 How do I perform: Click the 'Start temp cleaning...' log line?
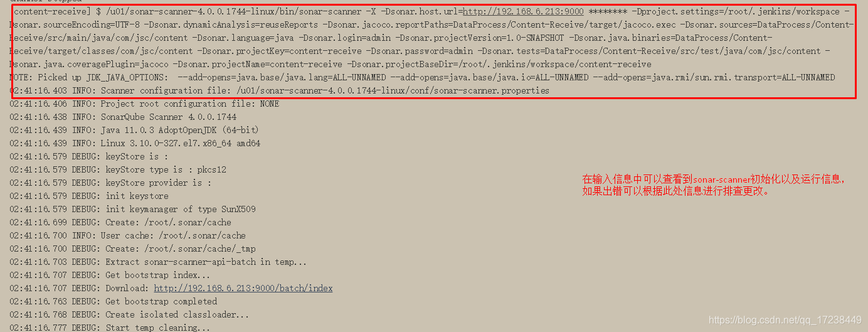[110, 328]
